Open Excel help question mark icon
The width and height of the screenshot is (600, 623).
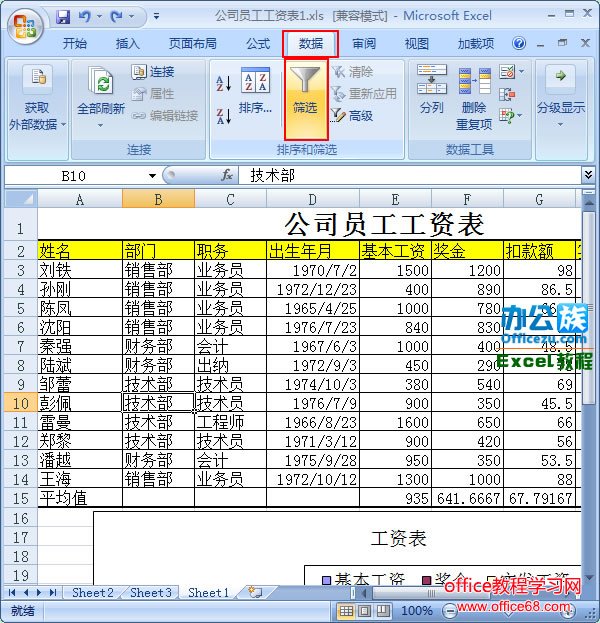click(519, 43)
